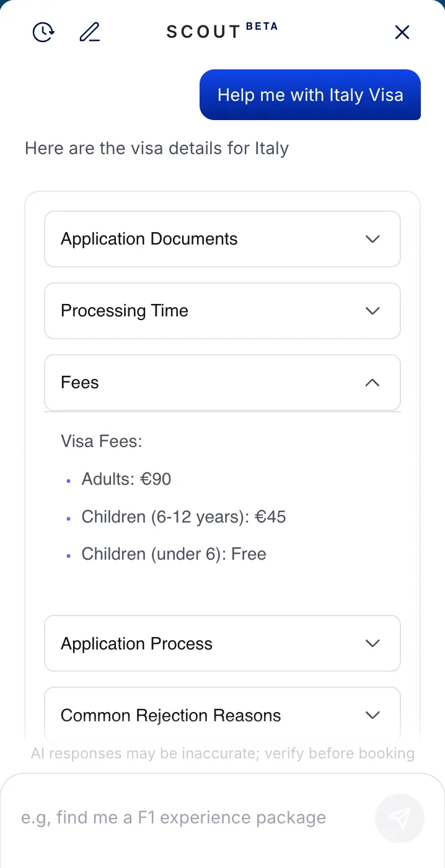
Task: Tap the chevron beside Common Rejection Reasons
Action: tap(372, 715)
